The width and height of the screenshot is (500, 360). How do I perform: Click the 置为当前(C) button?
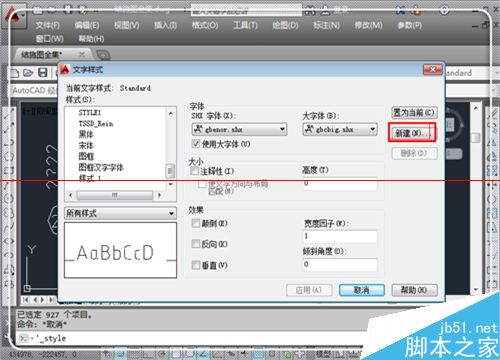point(414,113)
